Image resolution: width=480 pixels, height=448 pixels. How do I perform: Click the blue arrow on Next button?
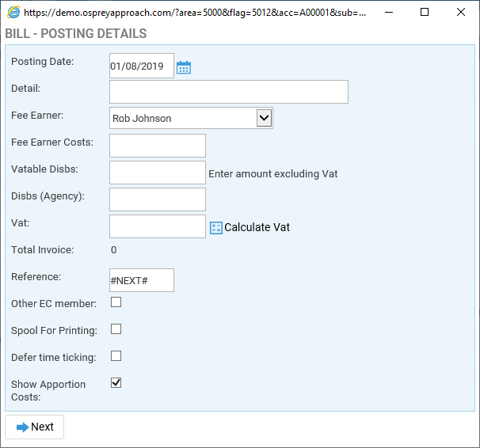point(22,427)
